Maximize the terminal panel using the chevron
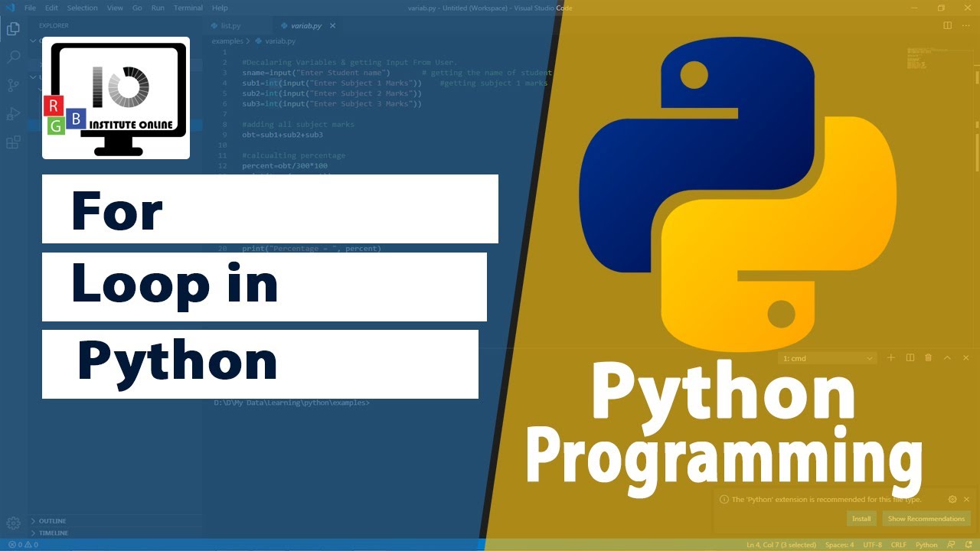980x551 pixels. point(947,357)
